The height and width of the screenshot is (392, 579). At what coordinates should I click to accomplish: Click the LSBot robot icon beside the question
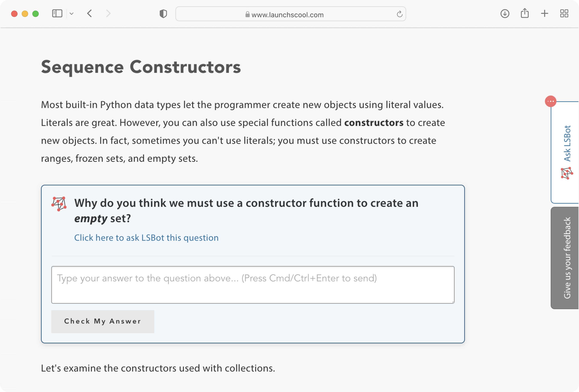59,203
